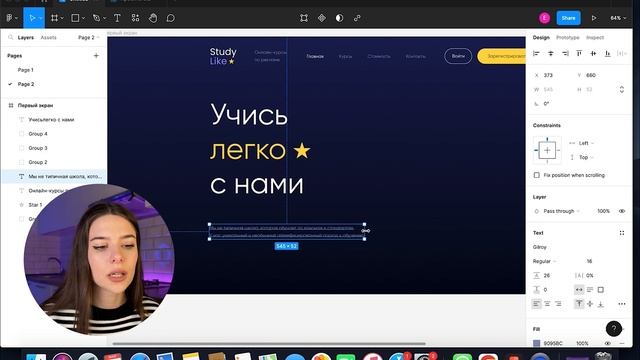The image size is (640, 360).
Task: Toggle layer visibility eye icon in Layer section
Action: 622,211
